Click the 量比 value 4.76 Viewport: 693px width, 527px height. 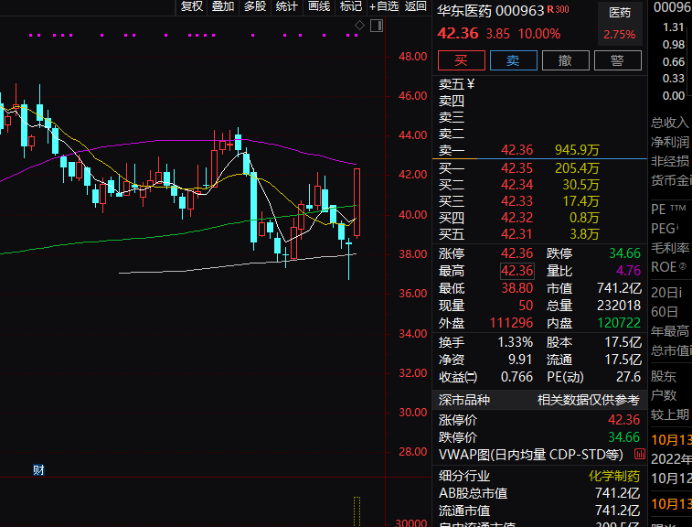628,271
